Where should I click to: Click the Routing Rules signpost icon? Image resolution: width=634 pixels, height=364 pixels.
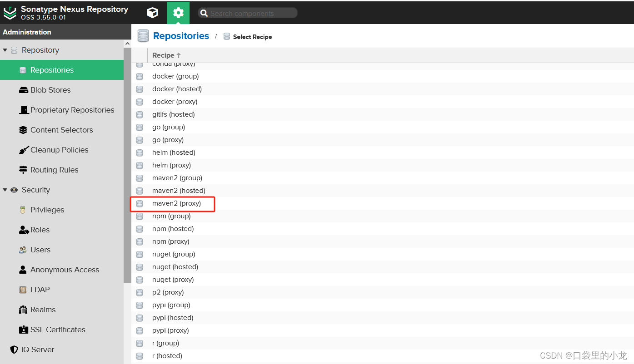tap(23, 170)
